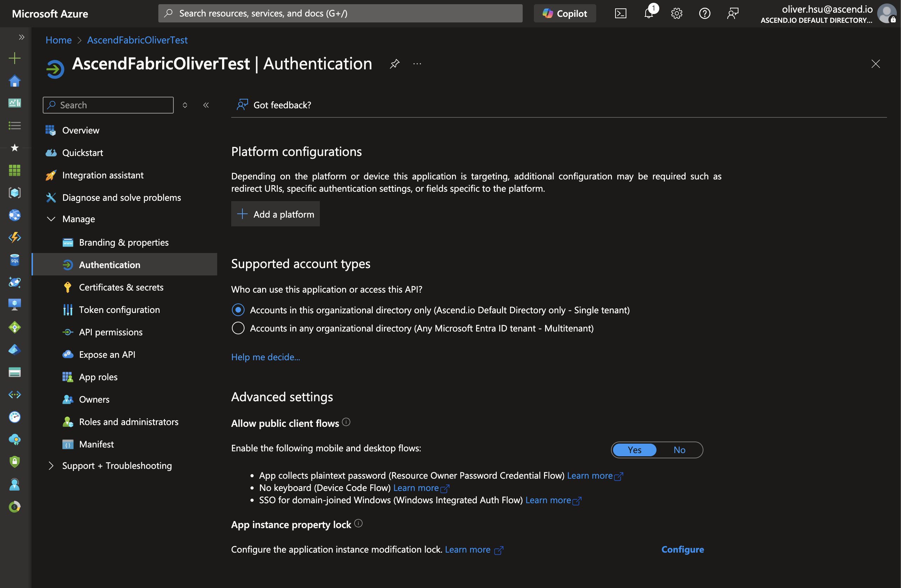The image size is (901, 588).
Task: Select multitenant accounts radio button
Action: pyautogui.click(x=238, y=328)
